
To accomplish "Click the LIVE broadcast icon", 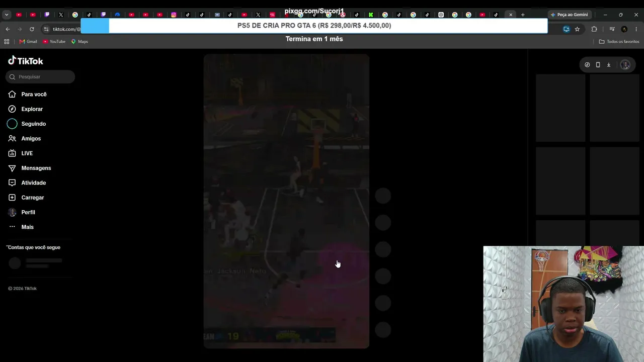I will [x=12, y=153].
